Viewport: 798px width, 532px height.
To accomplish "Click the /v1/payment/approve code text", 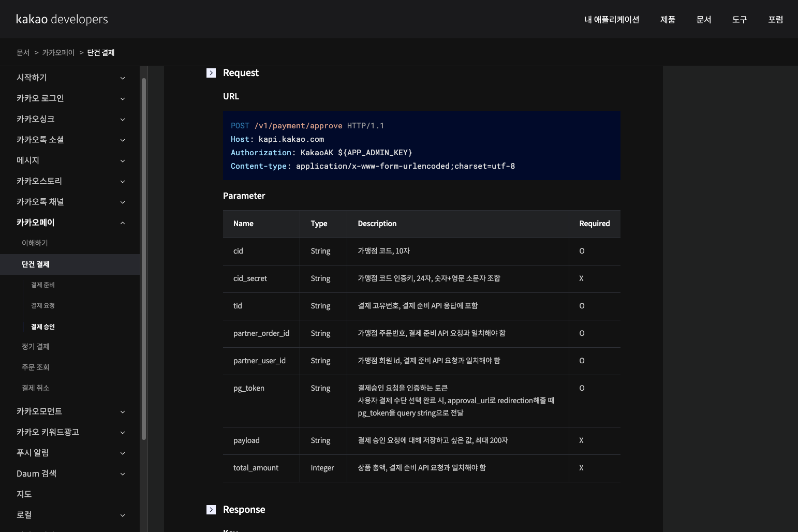I will pos(299,126).
